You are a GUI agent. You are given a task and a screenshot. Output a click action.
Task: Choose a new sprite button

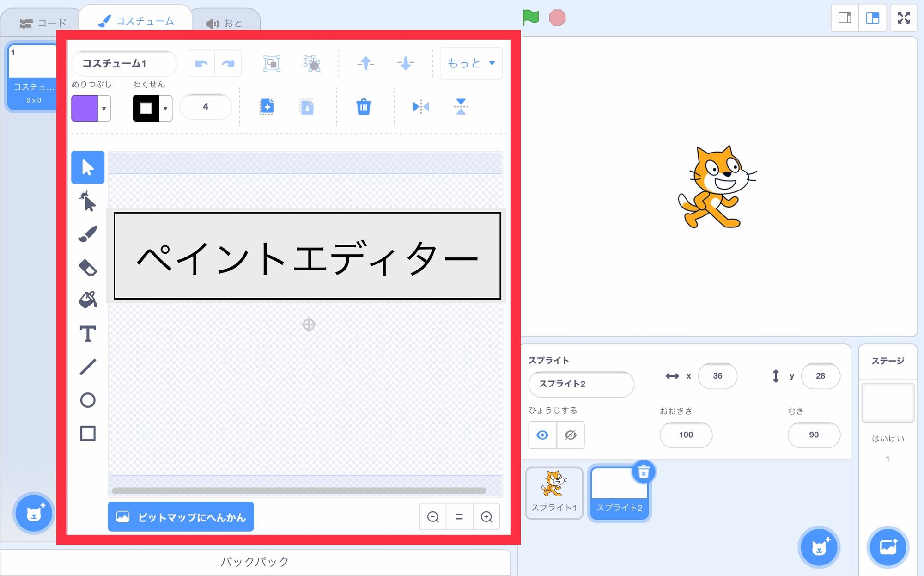tap(819, 548)
